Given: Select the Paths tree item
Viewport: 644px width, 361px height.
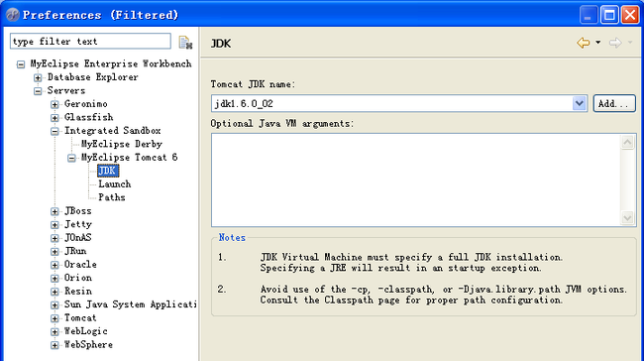Looking at the screenshot, I should pyautogui.click(x=112, y=197).
